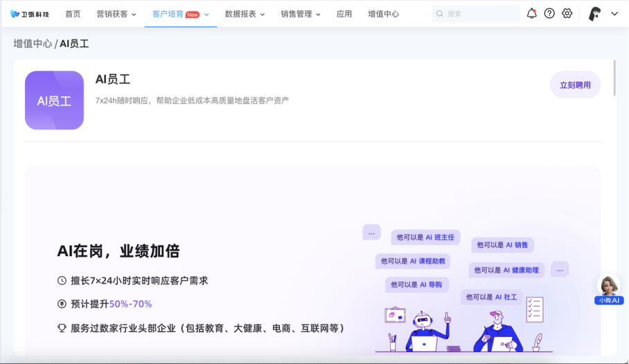Screen dimensions: 629x364
Task: Expand the user account dropdown arrow
Action: click(x=614, y=14)
